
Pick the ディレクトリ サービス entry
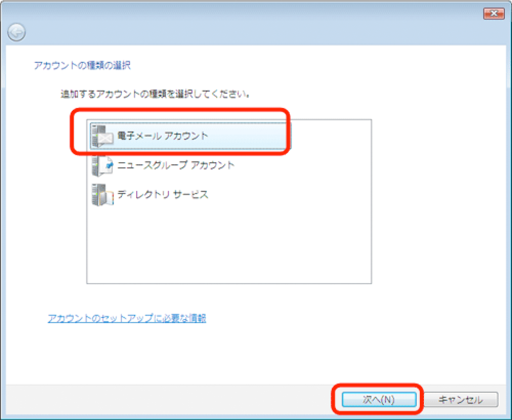(x=163, y=195)
